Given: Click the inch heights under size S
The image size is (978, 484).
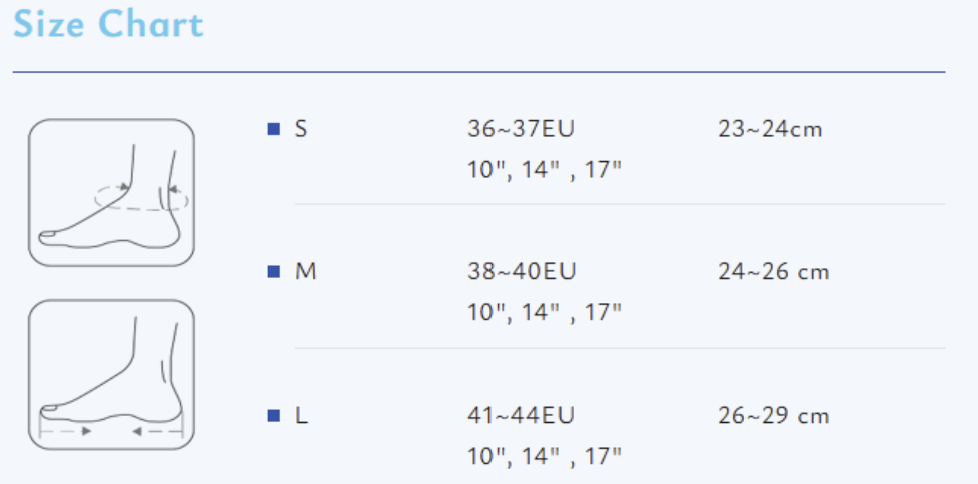Looking at the screenshot, I should [545, 169].
